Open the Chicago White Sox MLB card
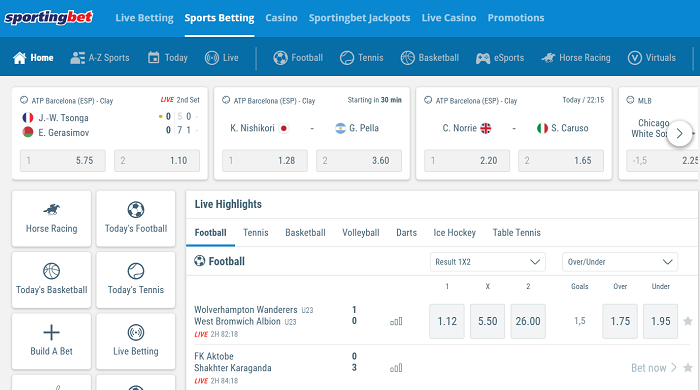The height and width of the screenshot is (390, 700). pos(659,133)
